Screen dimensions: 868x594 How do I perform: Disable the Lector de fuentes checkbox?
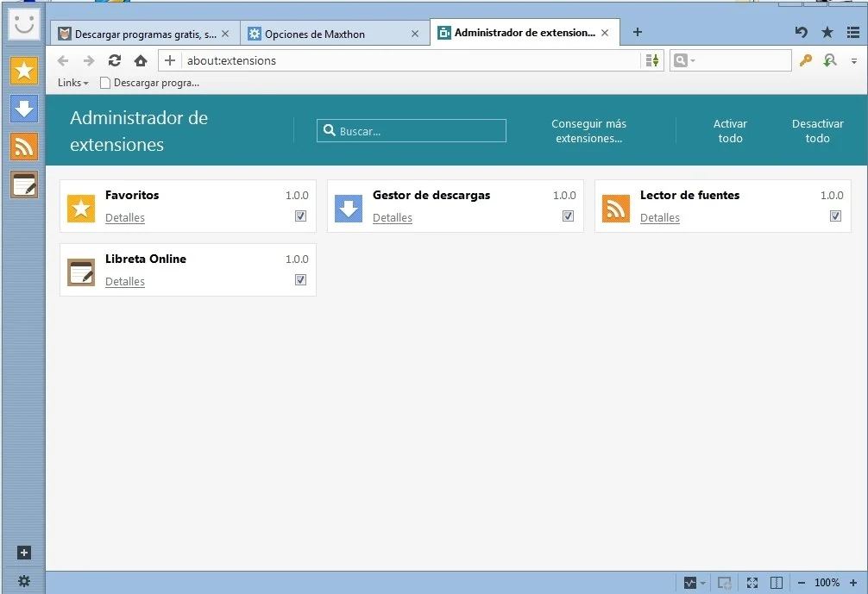point(835,216)
